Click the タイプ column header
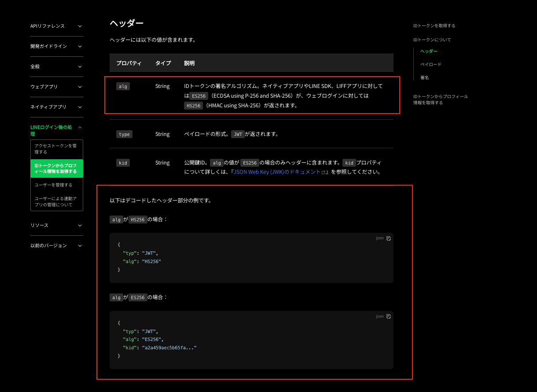The height and width of the screenshot is (392, 537). 163,63
